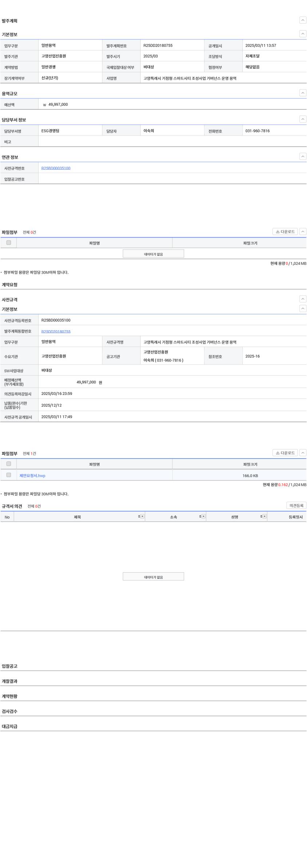
Task: Click the 데이터가 없음 message under 규격서 의견
Action: pos(153,577)
